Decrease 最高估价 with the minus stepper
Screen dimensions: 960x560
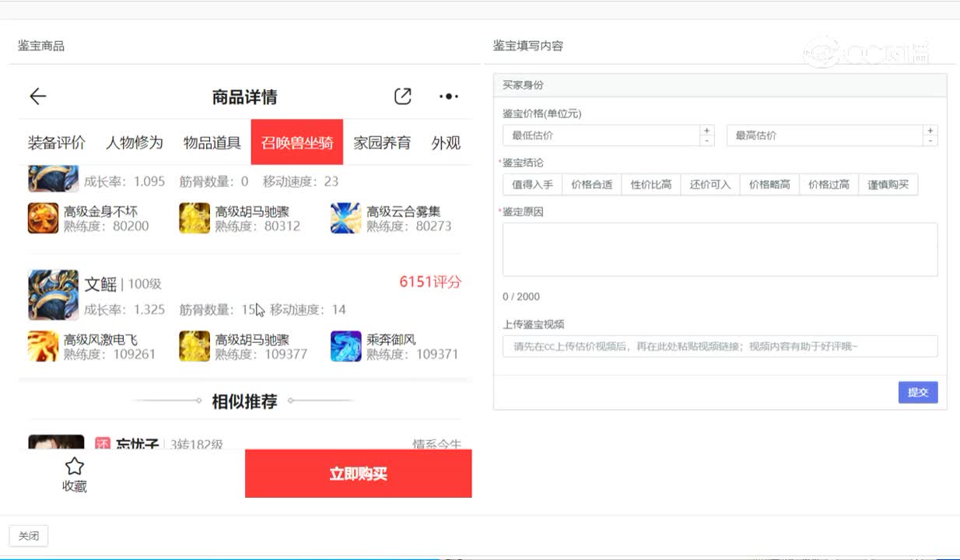coord(930,141)
